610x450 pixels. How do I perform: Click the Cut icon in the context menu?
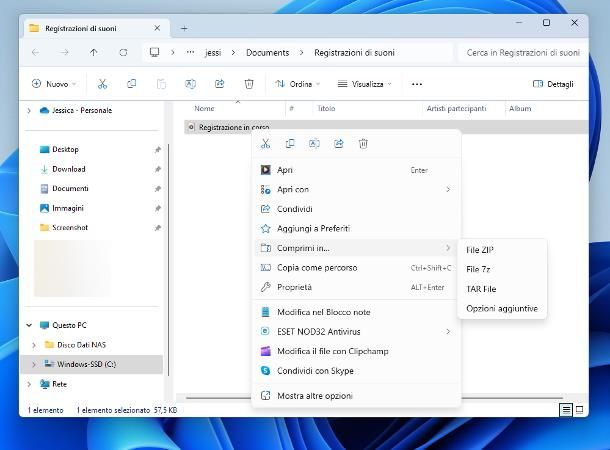tap(266, 144)
